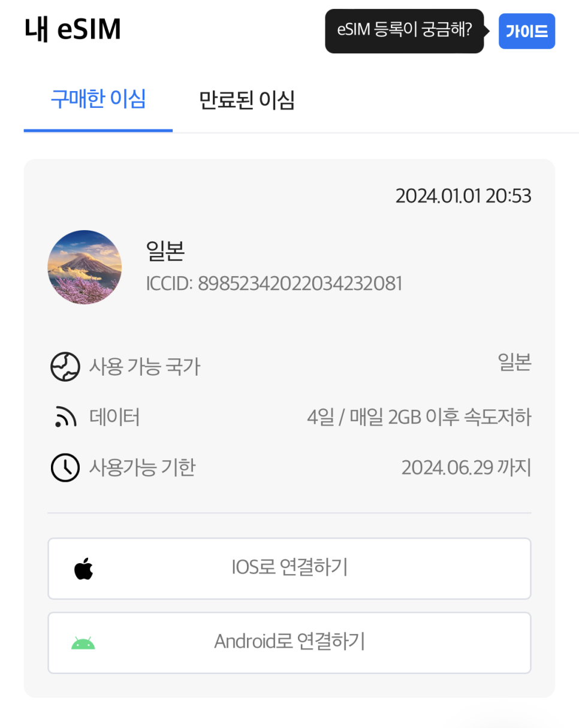Select the 구매한 이심 tab
Screen dimensions: 579x728
[98, 99]
